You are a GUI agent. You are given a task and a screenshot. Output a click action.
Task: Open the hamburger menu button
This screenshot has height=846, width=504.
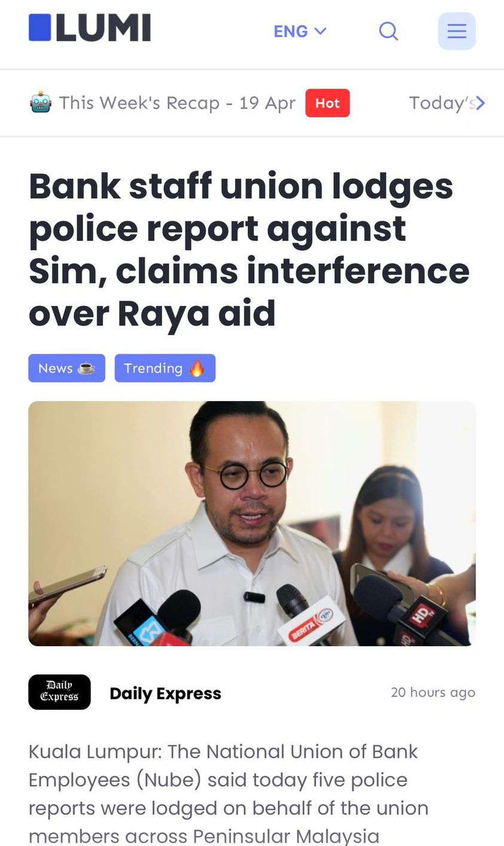(x=457, y=30)
